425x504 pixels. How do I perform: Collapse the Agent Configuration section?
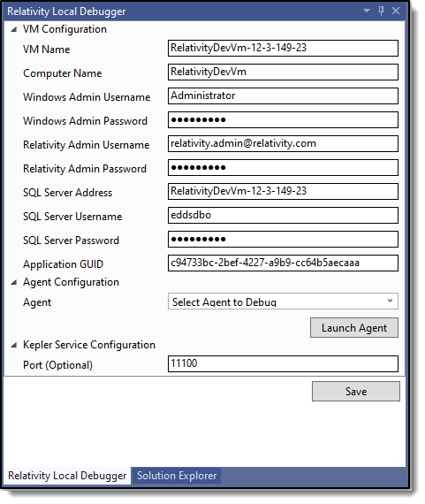point(14,283)
